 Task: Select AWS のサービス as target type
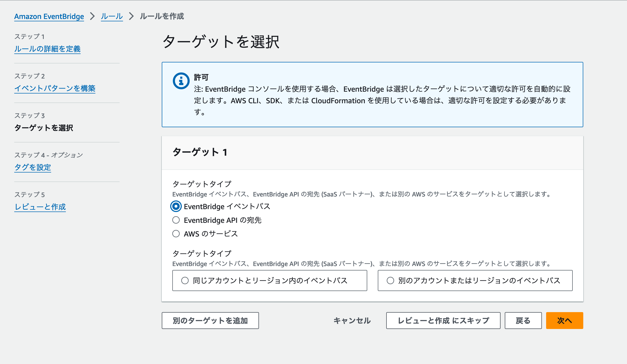[x=176, y=234]
